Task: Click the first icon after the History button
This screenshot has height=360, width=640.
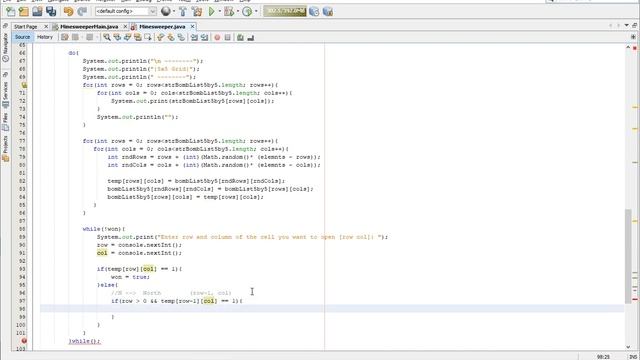Action: (64, 38)
